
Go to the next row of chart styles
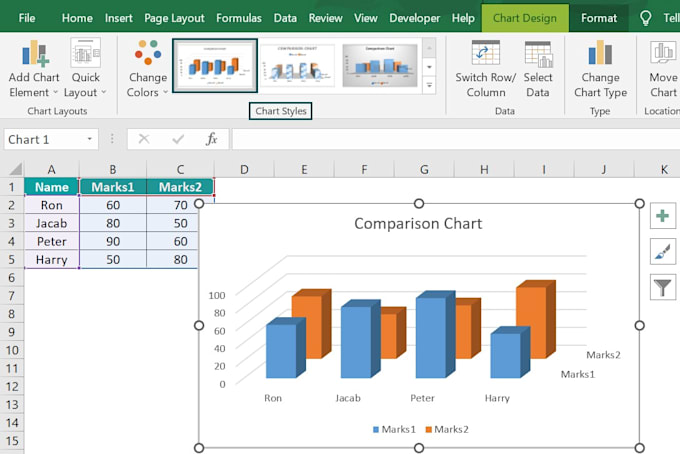point(429,67)
